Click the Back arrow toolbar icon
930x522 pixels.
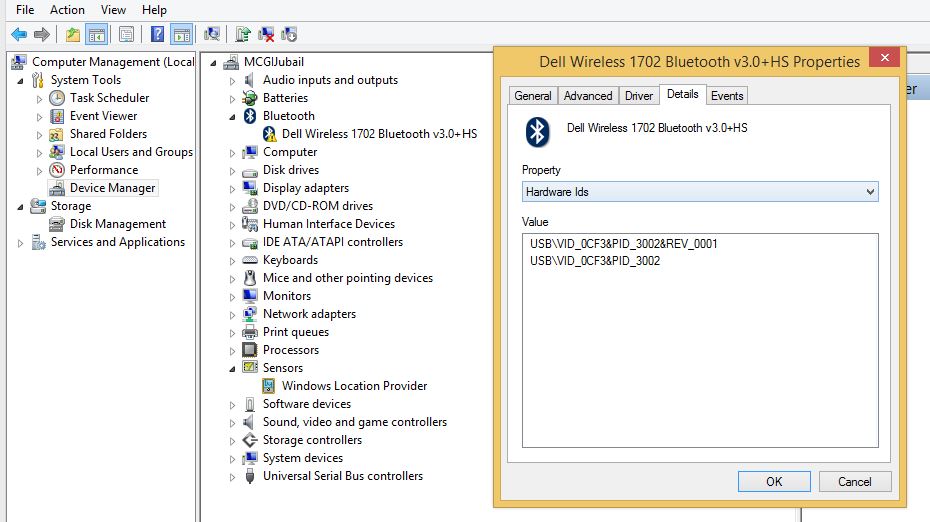[19, 34]
